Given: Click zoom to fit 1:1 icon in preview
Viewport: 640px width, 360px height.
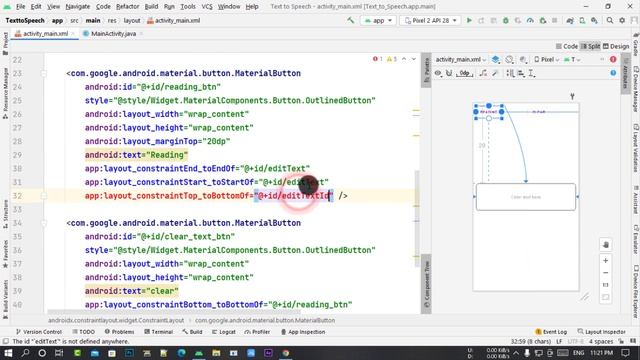Looking at the screenshot, I should (606, 285).
